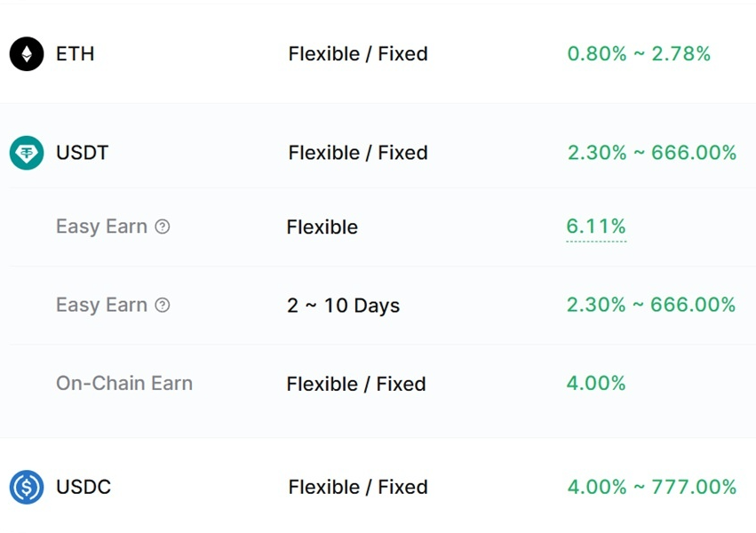Expand the ETH row for product details
This screenshot has width=756, height=533.
point(75,54)
